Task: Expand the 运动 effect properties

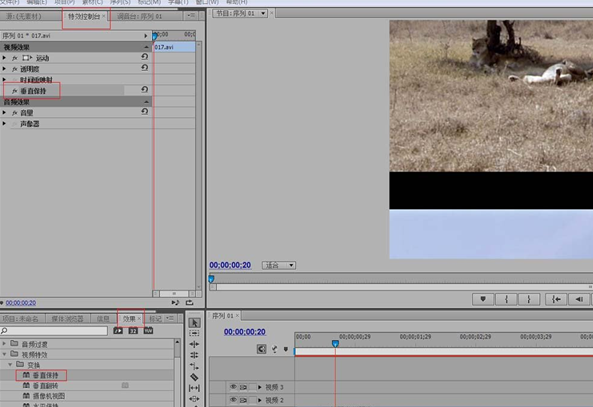Action: pos(4,58)
